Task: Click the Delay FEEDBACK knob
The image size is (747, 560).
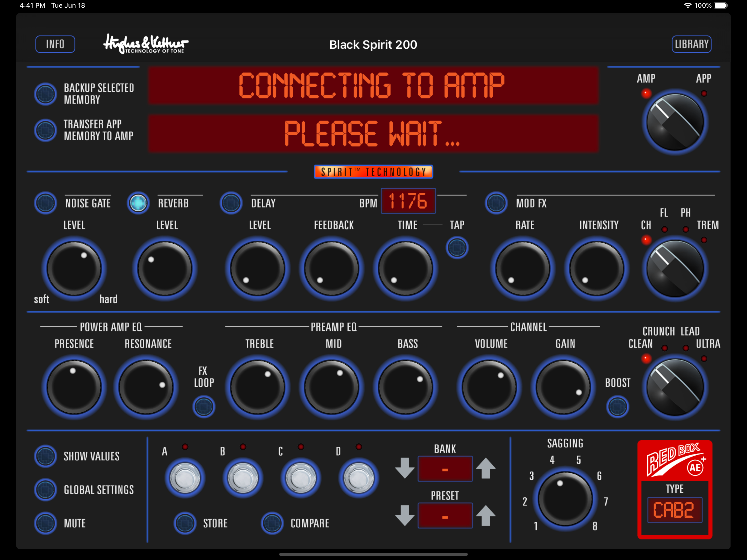Action: [x=332, y=269]
